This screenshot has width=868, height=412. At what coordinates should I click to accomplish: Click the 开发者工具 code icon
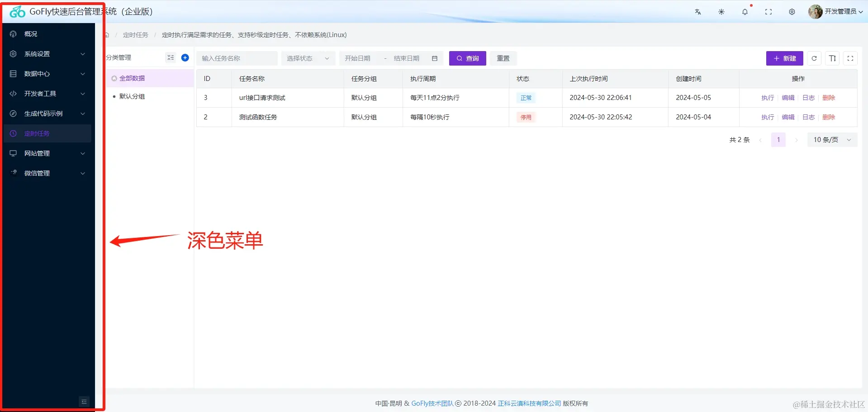tap(13, 94)
